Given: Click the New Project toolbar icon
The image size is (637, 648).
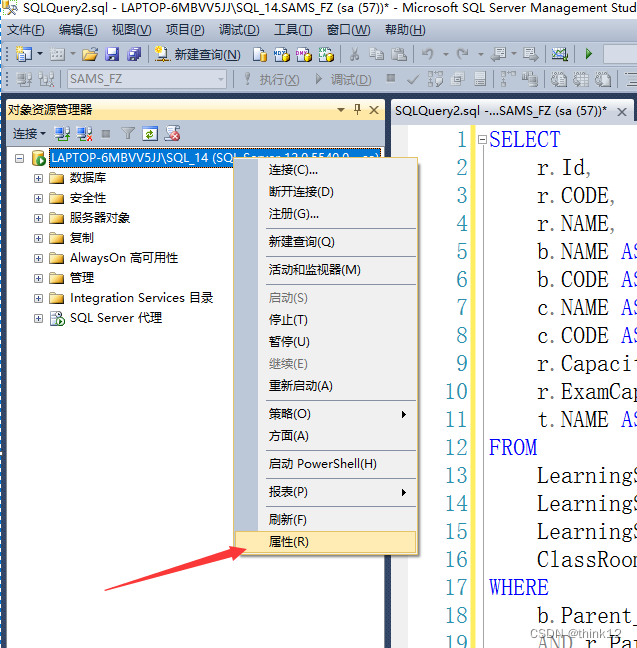Looking at the screenshot, I should tap(24, 54).
